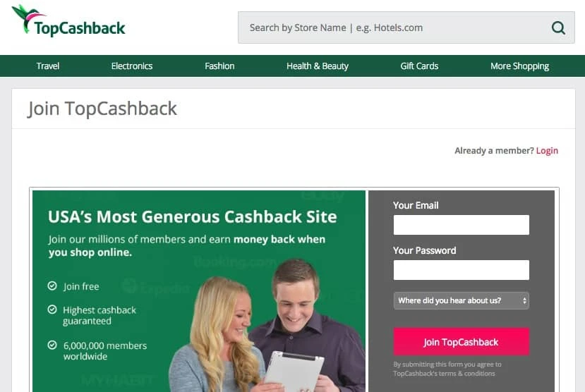Expand the More Shopping menu

519,66
